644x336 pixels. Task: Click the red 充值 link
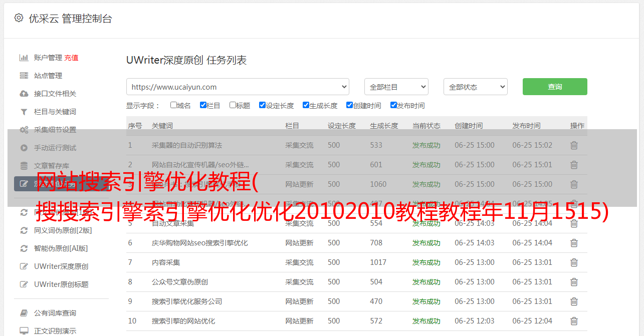pos(71,58)
